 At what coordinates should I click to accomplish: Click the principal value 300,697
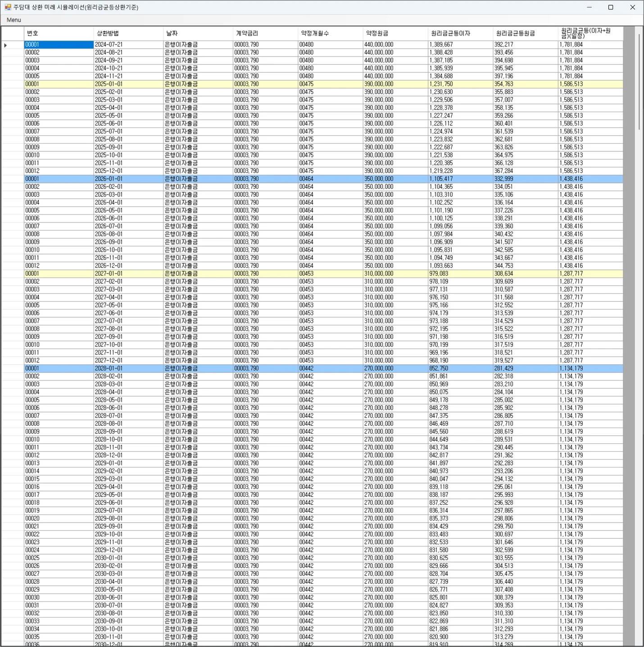pyautogui.click(x=526, y=534)
